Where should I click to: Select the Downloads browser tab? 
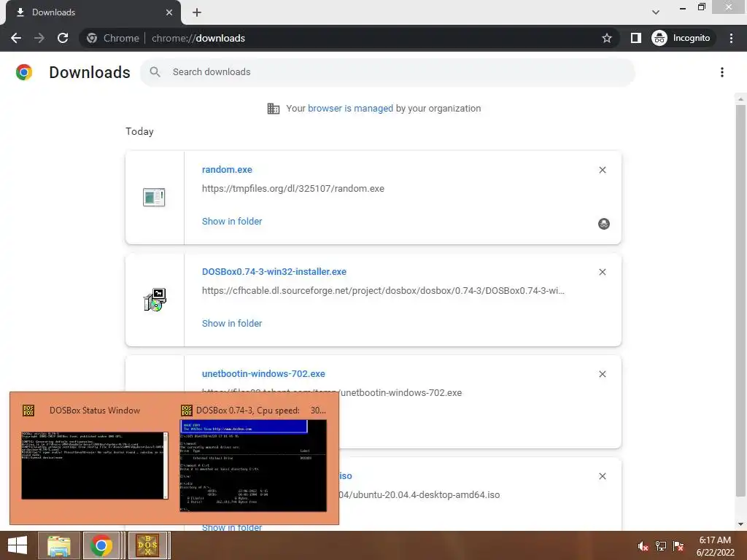coord(93,12)
